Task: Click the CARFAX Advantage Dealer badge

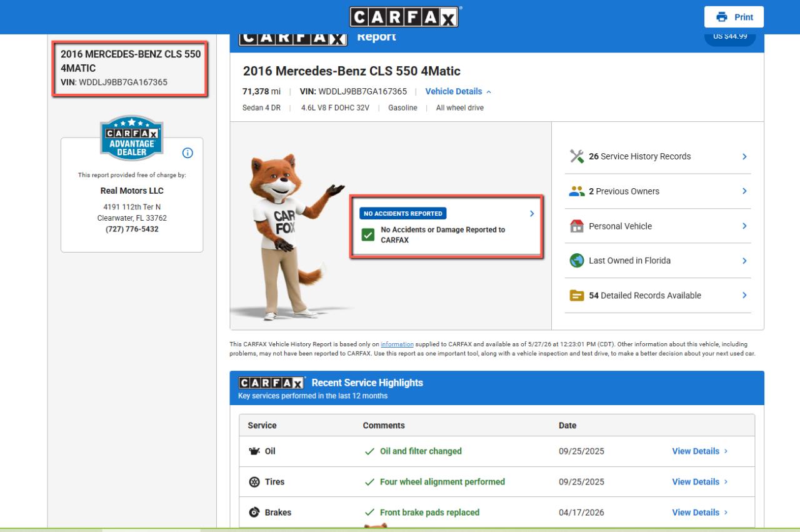Action: point(131,138)
